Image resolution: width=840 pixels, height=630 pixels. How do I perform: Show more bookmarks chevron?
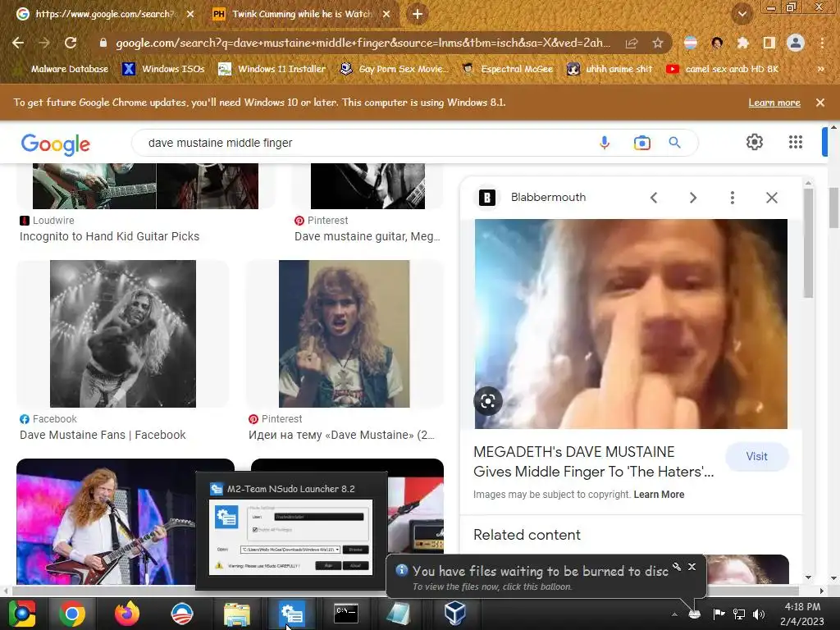[x=820, y=69]
